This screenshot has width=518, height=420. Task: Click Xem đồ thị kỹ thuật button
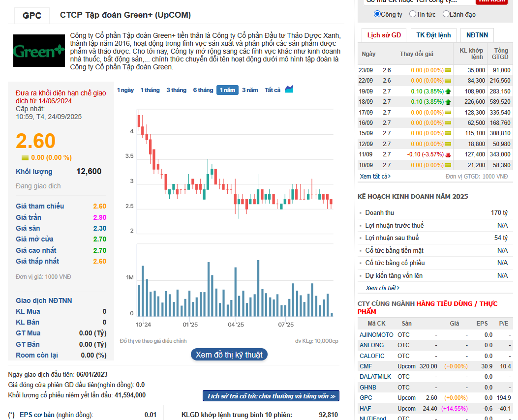[x=229, y=355]
